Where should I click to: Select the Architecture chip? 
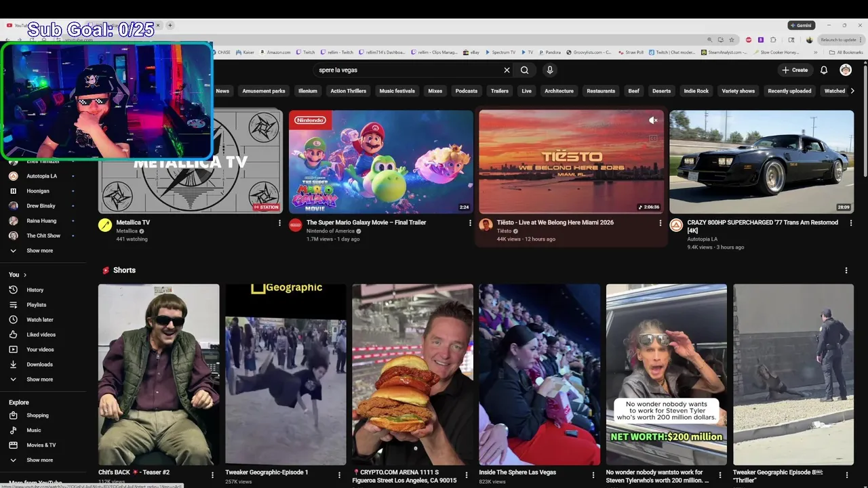559,91
